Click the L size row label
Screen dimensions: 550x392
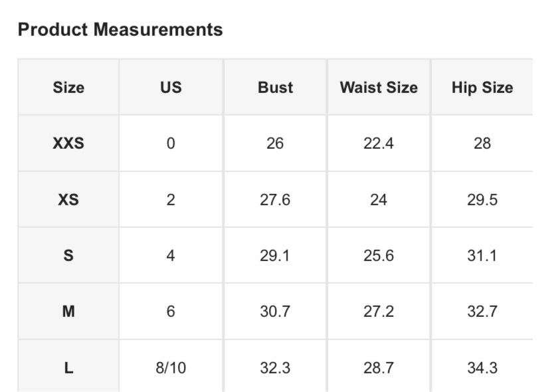[x=68, y=367]
